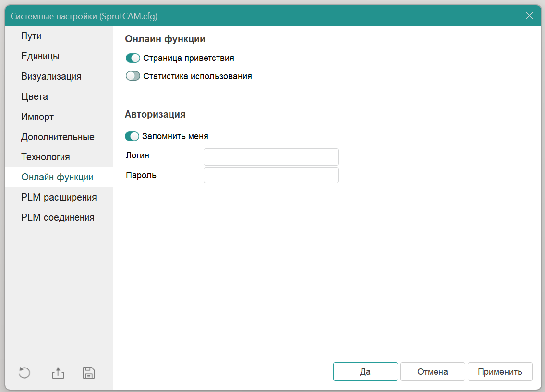
Task: Select PLM соединения in the sidebar
Action: click(x=58, y=217)
